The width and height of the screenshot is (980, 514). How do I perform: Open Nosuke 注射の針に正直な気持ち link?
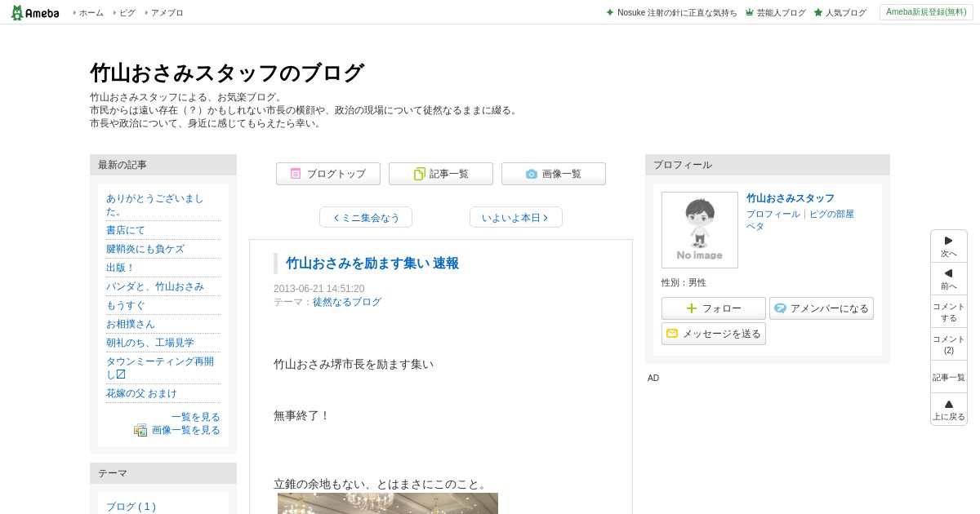pos(677,13)
